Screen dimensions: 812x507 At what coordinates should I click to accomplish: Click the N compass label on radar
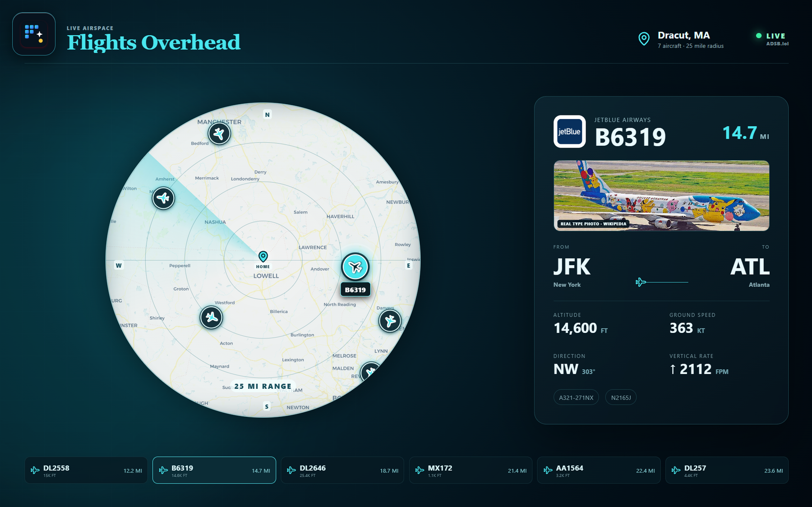[x=268, y=115]
